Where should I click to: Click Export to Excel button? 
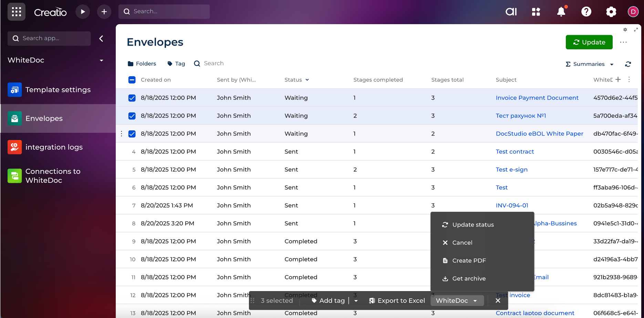pyautogui.click(x=397, y=300)
